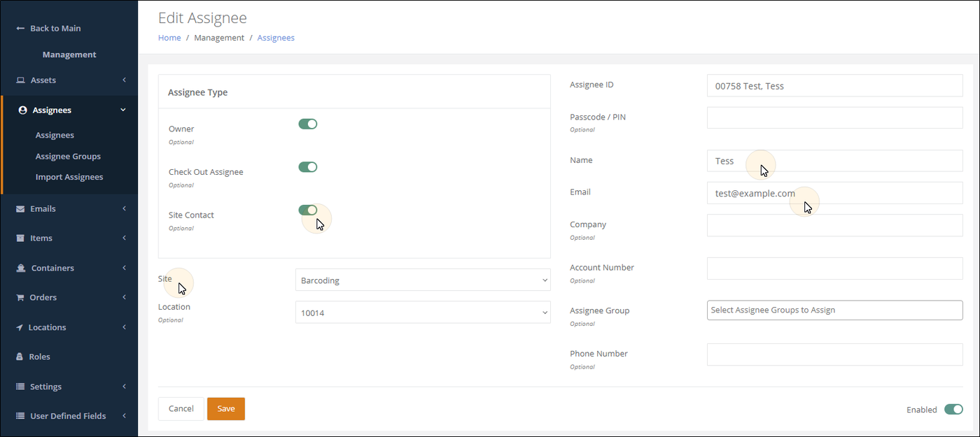Expand the Containers menu chevron
The width and height of the screenshot is (980, 437).
124,268
